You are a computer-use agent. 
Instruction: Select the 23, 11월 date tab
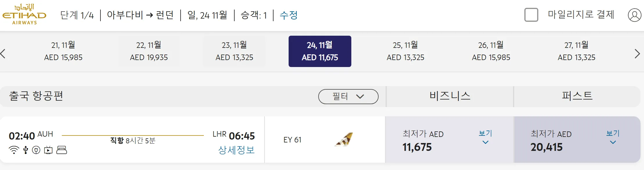[x=234, y=51]
